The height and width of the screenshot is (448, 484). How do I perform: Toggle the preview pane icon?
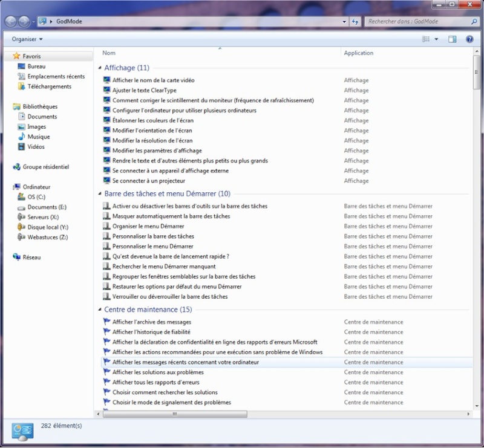click(x=452, y=39)
